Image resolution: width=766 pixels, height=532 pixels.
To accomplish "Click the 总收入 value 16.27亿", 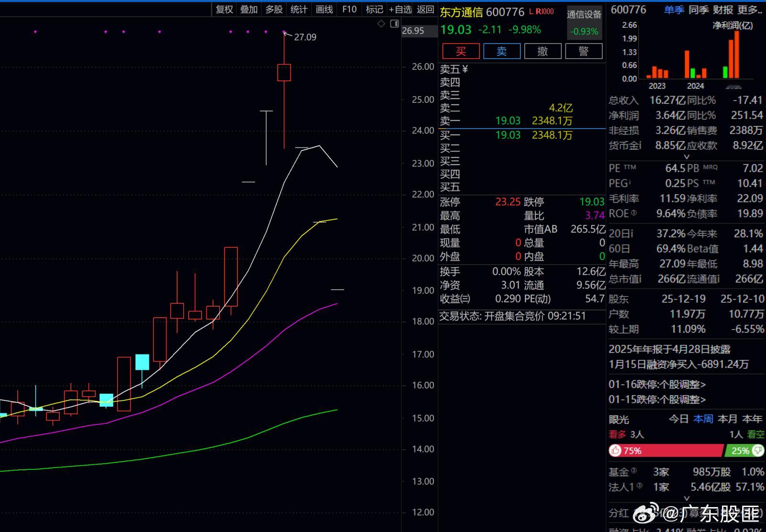I will tap(667, 100).
